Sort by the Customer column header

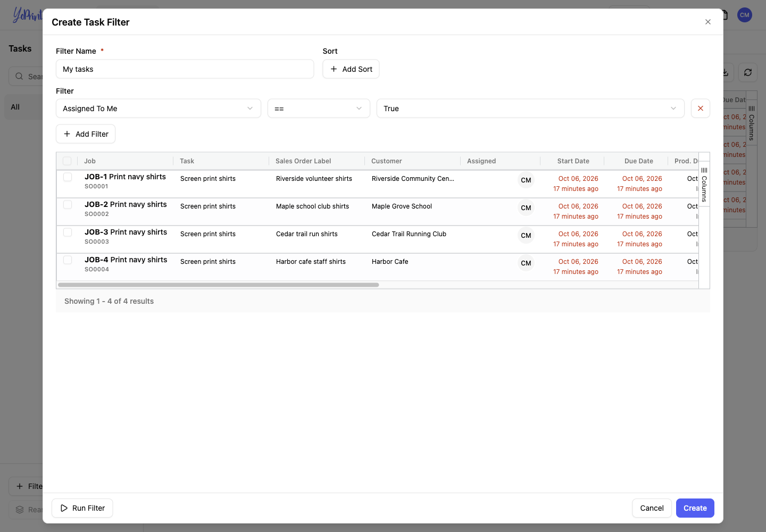pos(387,161)
